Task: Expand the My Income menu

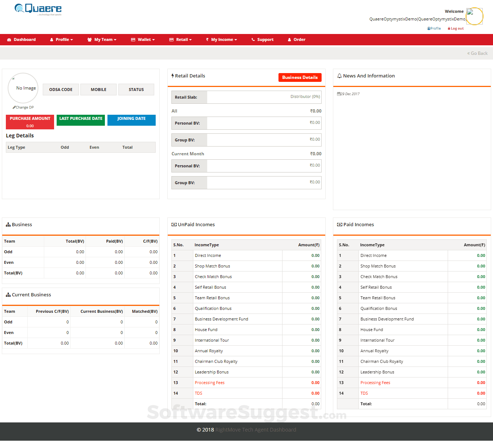Action: pyautogui.click(x=221, y=40)
